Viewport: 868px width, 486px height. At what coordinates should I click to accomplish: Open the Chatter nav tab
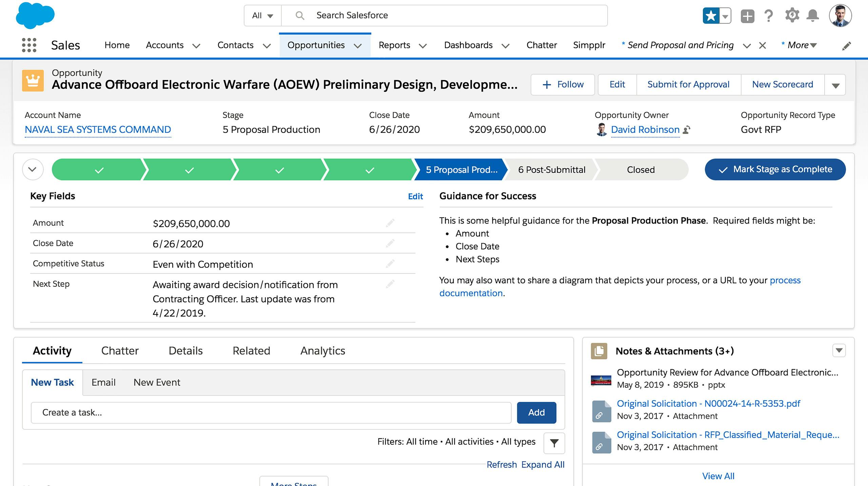click(541, 45)
